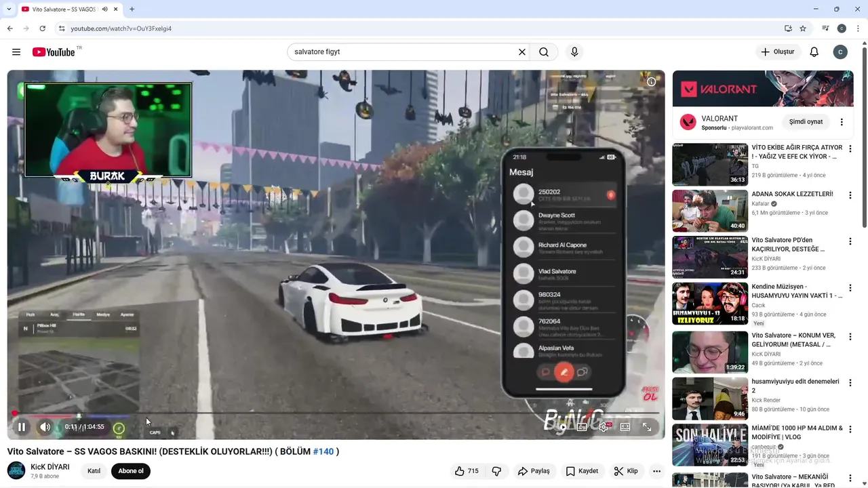Go to the YouTube home logo
Image resolution: width=868 pixels, height=488 pixels.
[x=54, y=52]
